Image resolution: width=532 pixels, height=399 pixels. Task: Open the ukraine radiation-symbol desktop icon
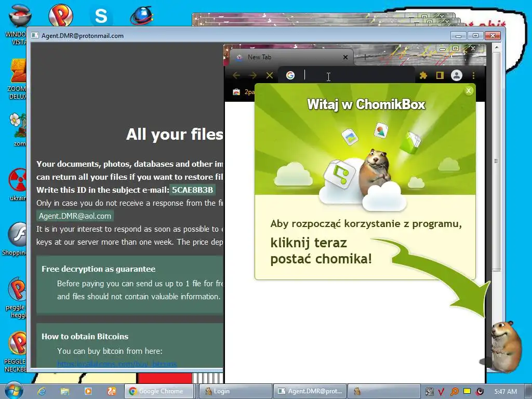[x=18, y=184]
